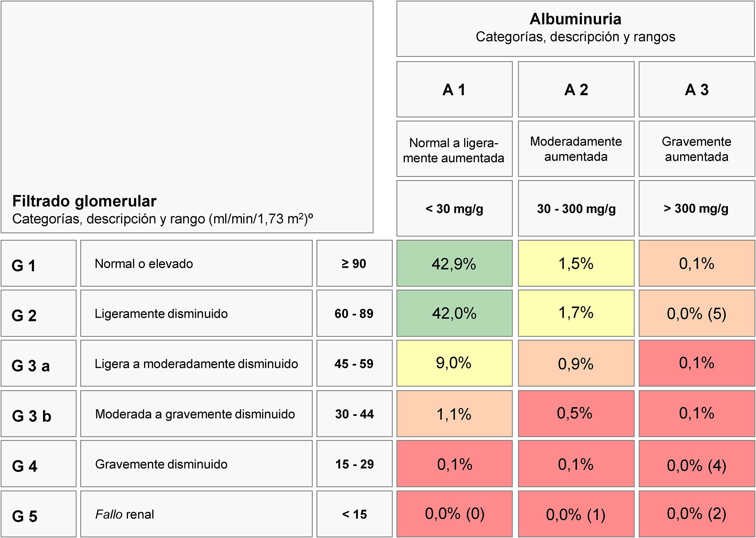756x538 pixels.
Task: Click the red 0,5% cell
Action: 576,414
